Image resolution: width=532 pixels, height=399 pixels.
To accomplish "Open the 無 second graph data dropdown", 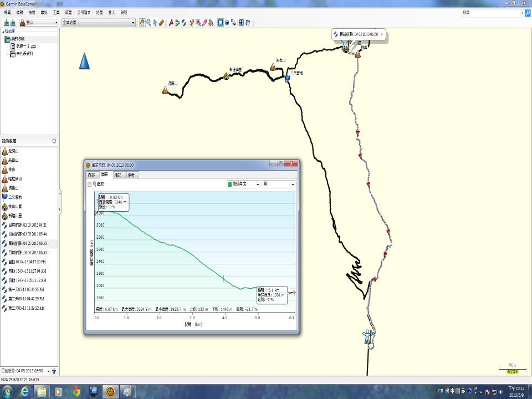I will 278,184.
